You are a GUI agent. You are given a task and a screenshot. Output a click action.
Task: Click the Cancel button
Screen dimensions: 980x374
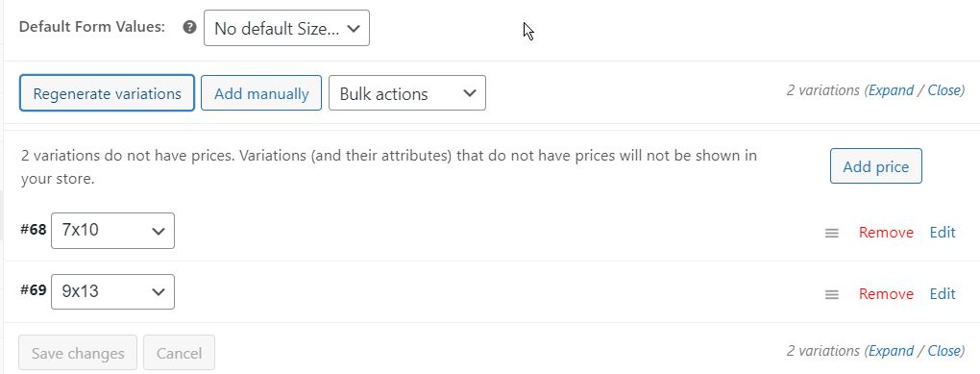179,353
